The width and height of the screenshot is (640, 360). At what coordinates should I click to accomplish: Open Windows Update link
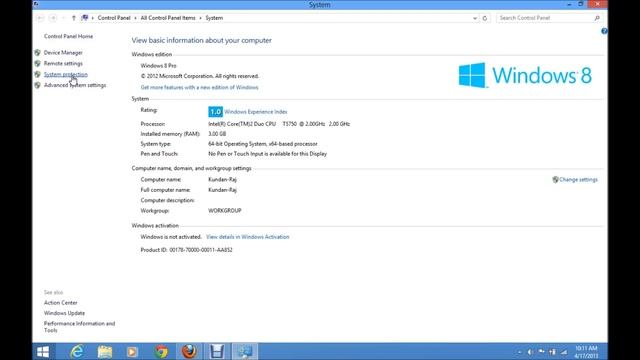[64, 313]
